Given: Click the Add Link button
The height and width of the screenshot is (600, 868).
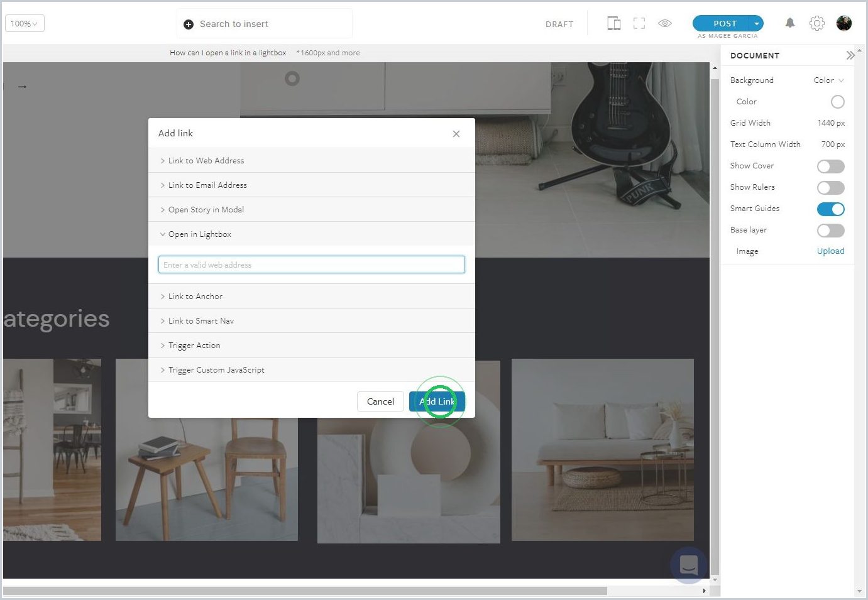Looking at the screenshot, I should pos(437,401).
